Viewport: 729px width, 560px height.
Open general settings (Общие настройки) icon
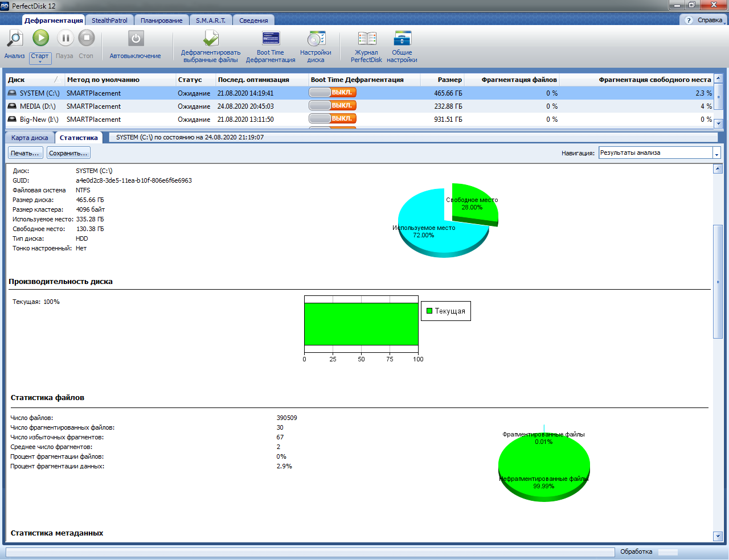(402, 39)
